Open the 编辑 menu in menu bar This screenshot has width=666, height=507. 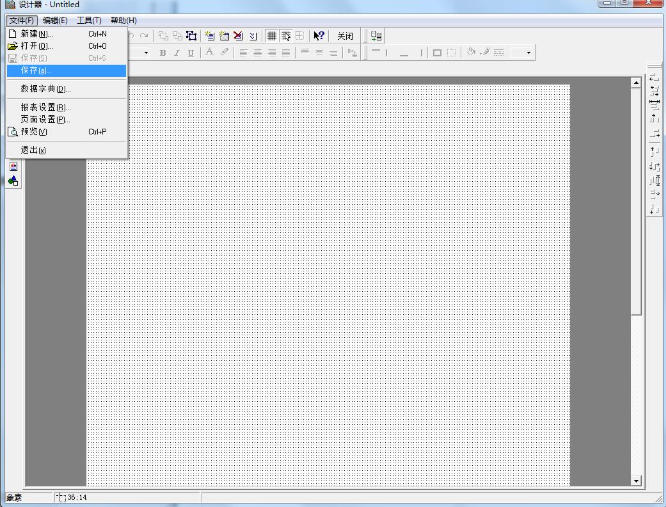[x=55, y=20]
